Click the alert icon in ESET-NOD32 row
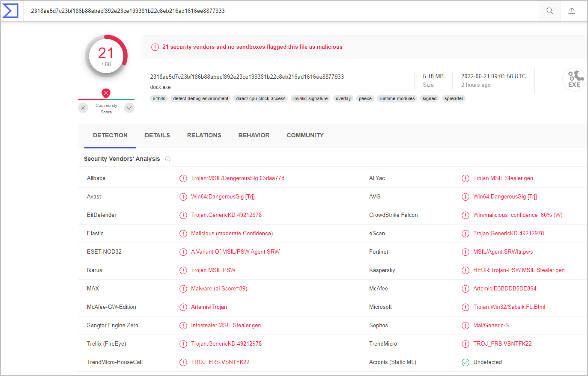The image size is (588, 376). click(x=183, y=252)
